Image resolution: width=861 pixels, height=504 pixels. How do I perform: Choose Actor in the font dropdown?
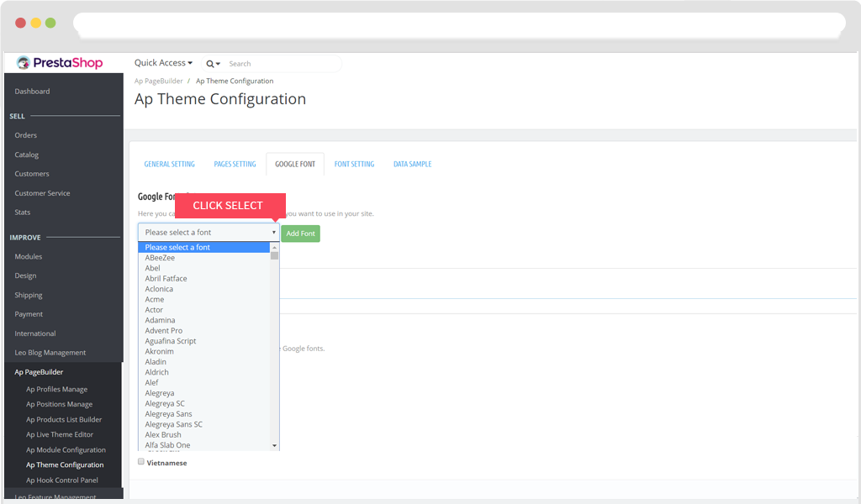204,310
